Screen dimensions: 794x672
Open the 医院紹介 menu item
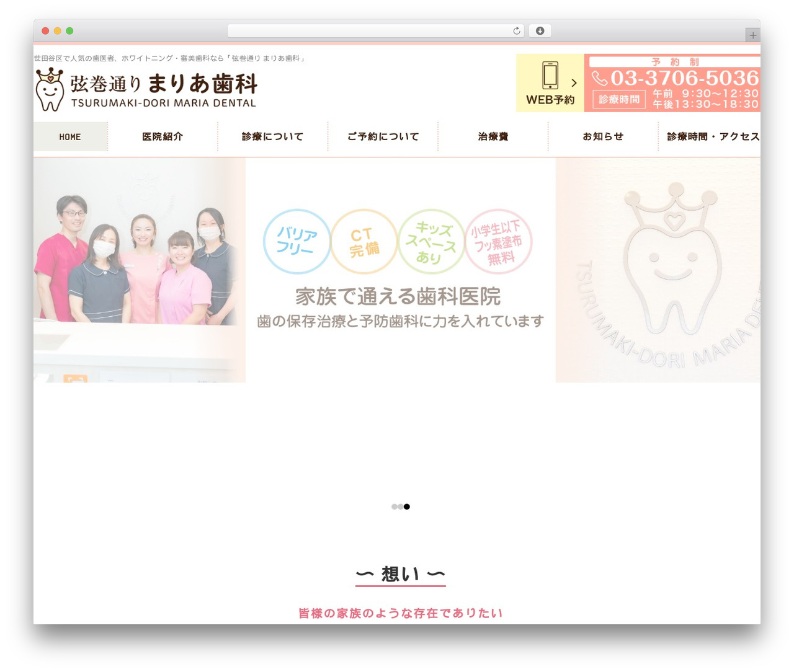[163, 136]
